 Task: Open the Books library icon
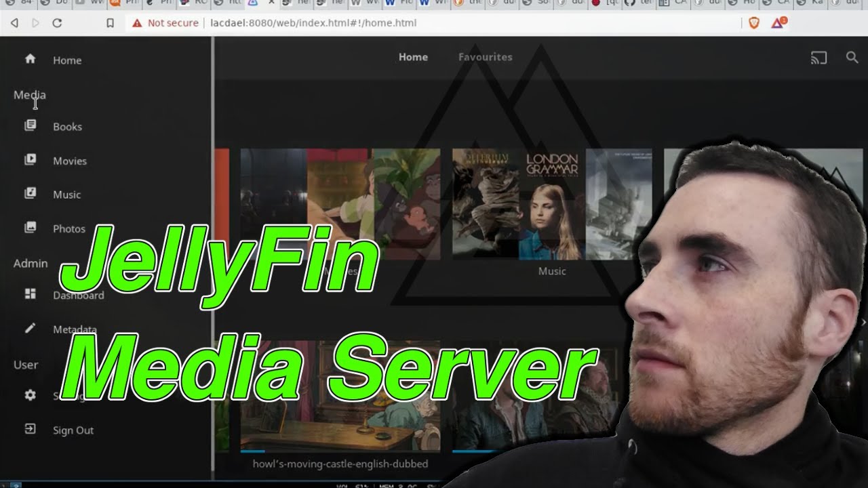point(30,125)
